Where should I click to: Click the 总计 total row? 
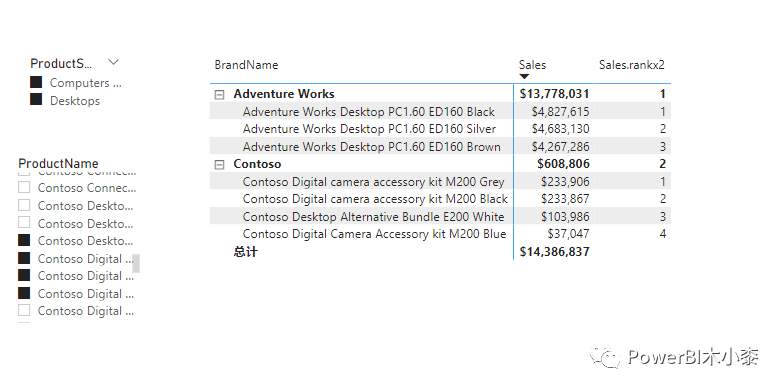[x=440, y=252]
